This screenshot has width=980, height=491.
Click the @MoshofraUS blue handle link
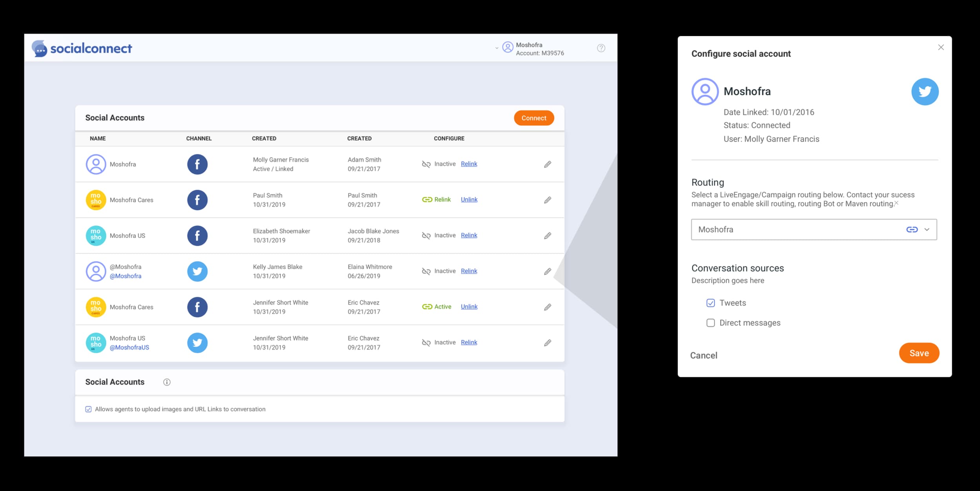[x=129, y=347]
